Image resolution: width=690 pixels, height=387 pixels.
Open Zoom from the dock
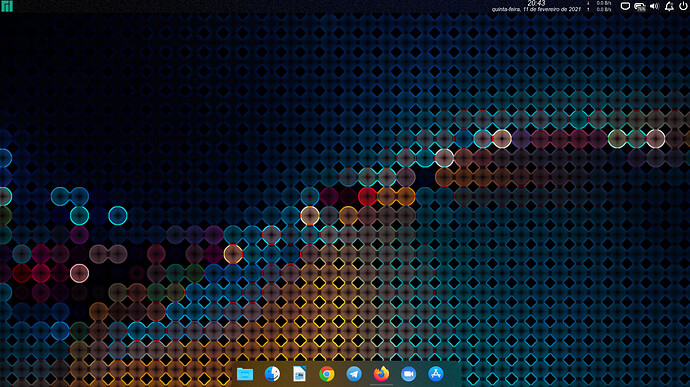coord(408,374)
